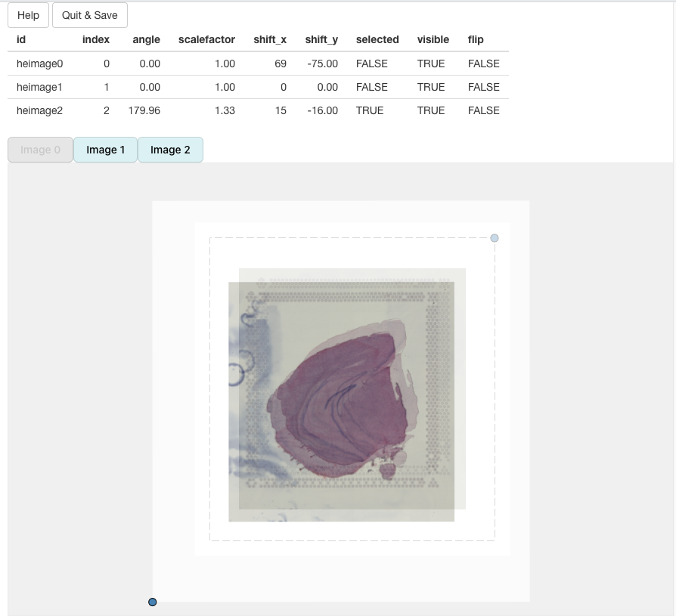Select the greyed-out Image 0 tab
676x616 pixels.
click(x=40, y=150)
